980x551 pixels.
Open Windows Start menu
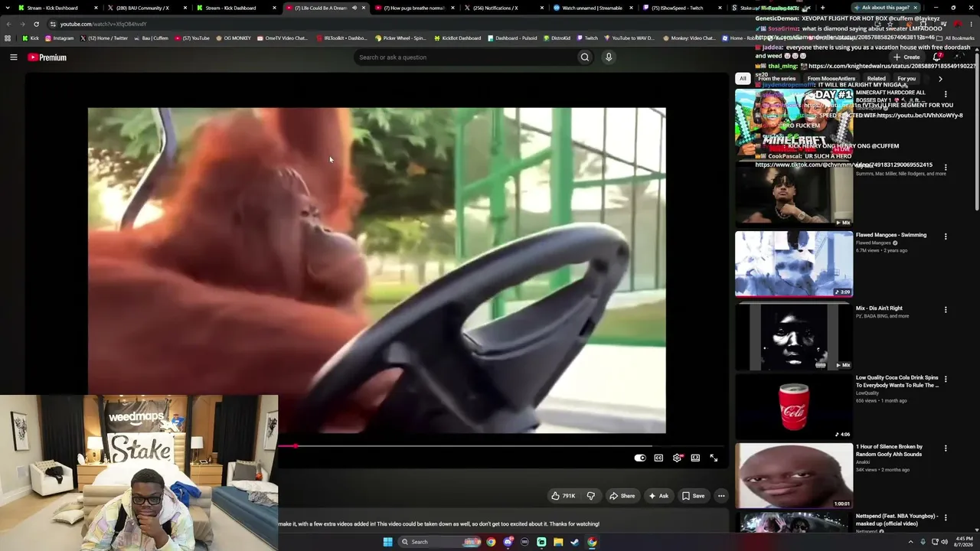point(388,542)
